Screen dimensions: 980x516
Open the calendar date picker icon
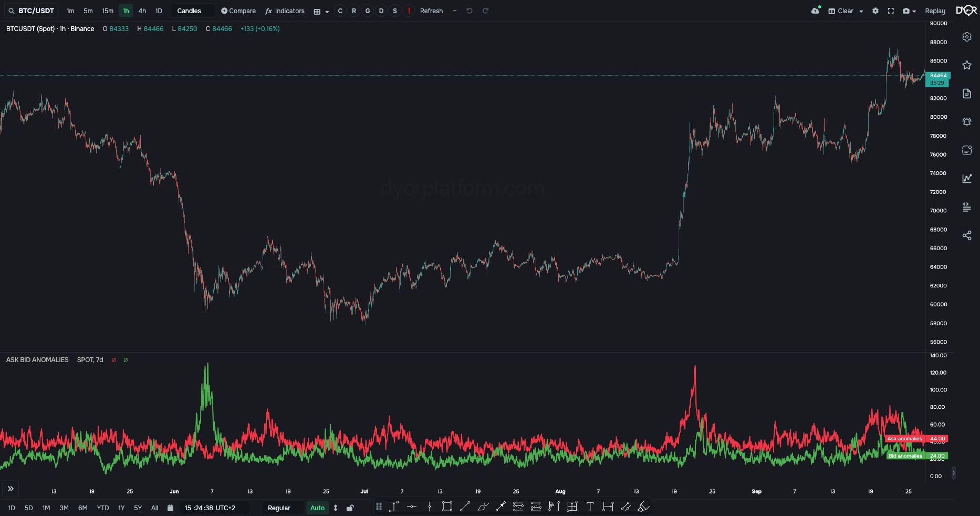(170, 508)
